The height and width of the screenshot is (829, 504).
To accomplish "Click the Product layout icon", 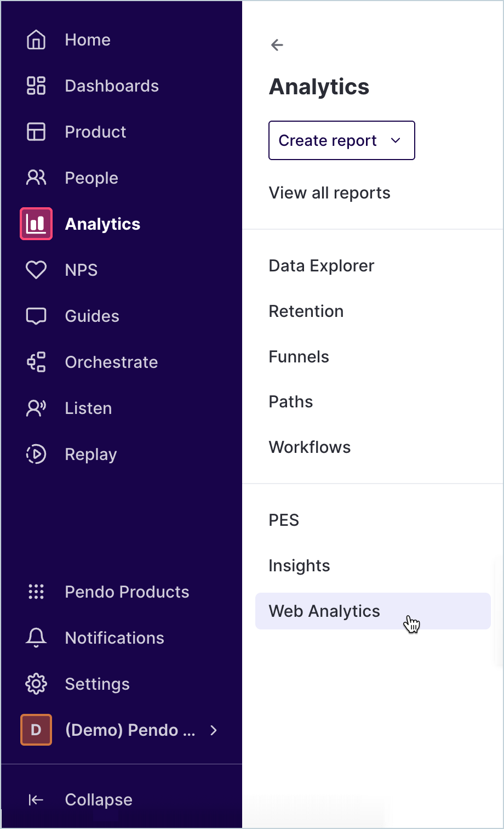I will click(36, 132).
